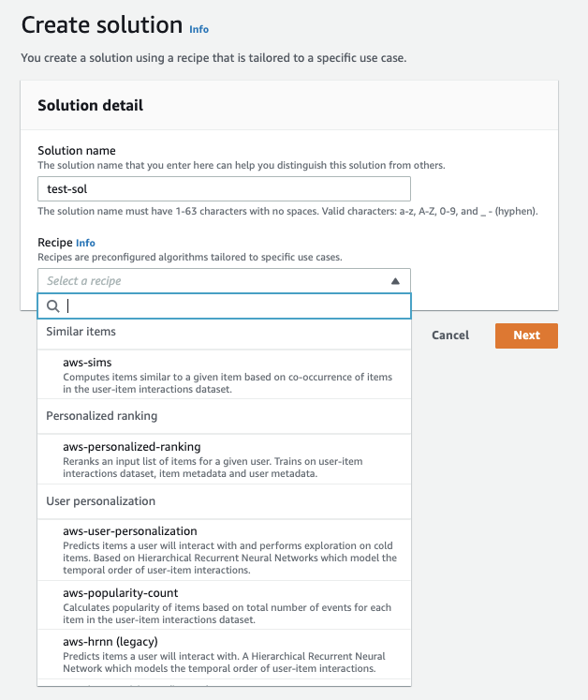Collapse the recipe dropdown arrow
The image size is (588, 700).
pyautogui.click(x=395, y=281)
